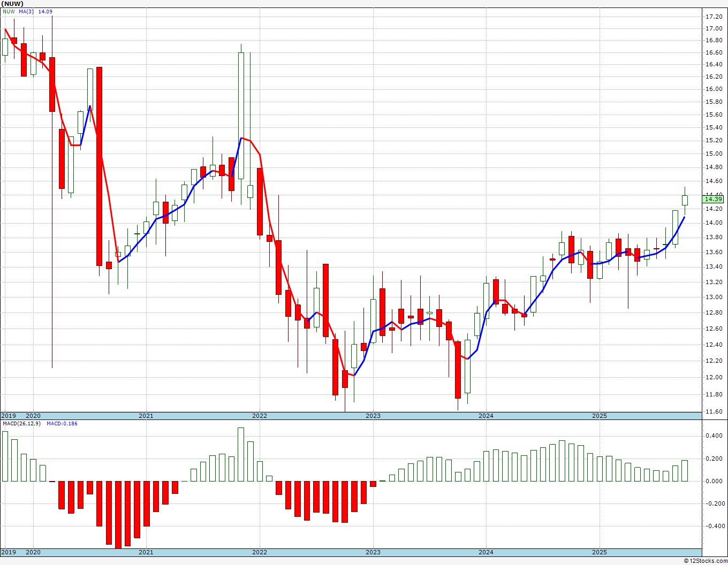Select 2025 on the price chart time axis
The image size is (728, 565).
[600, 416]
